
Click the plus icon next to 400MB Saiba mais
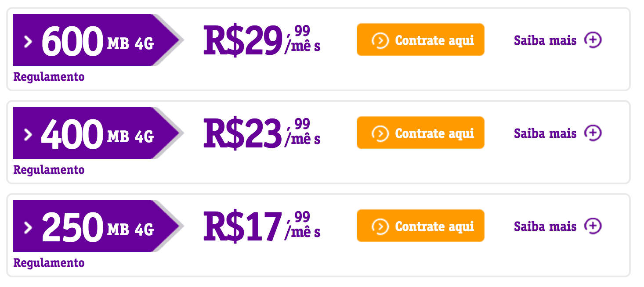click(594, 133)
